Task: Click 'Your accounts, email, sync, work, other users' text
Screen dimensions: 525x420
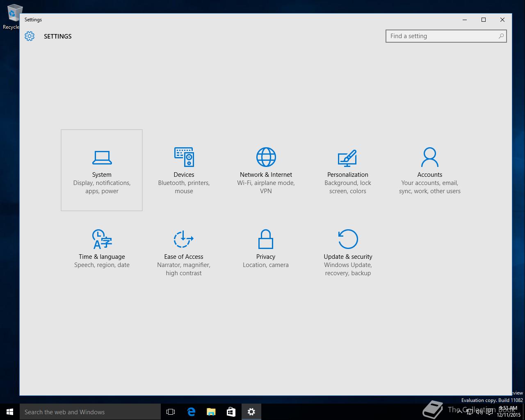Action: click(x=430, y=187)
